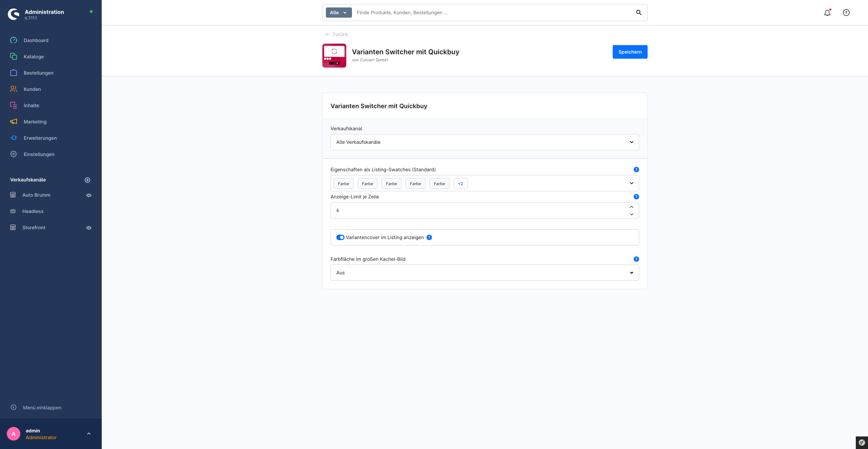Click help icon for Farbfläche im großen Kachel-Bild
The image size is (868, 449).
(x=636, y=259)
